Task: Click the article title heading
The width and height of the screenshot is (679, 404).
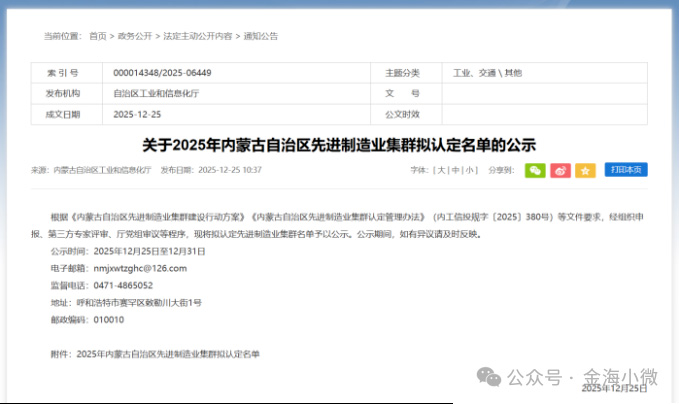Action: click(339, 145)
